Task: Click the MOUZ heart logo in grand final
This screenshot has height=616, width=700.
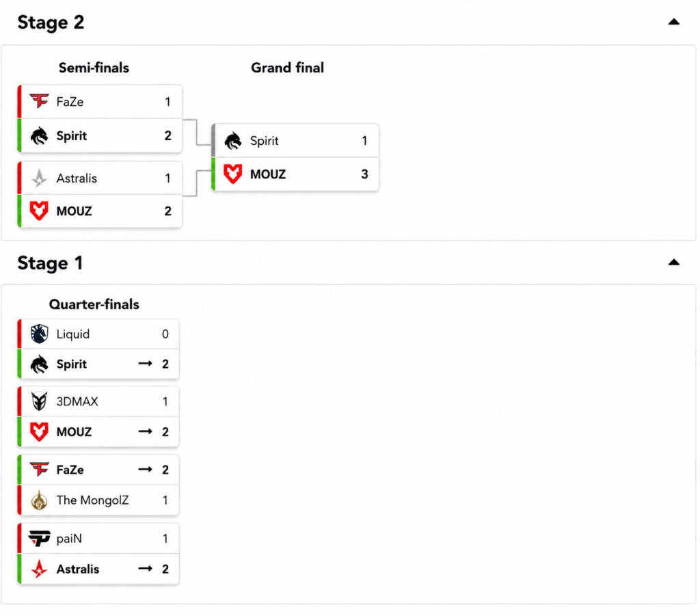Action: (x=232, y=174)
